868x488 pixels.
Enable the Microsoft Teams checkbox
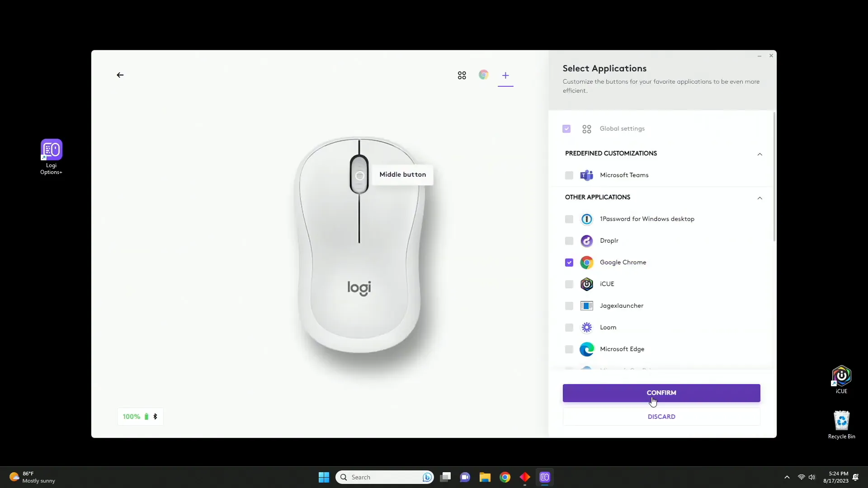click(x=569, y=175)
